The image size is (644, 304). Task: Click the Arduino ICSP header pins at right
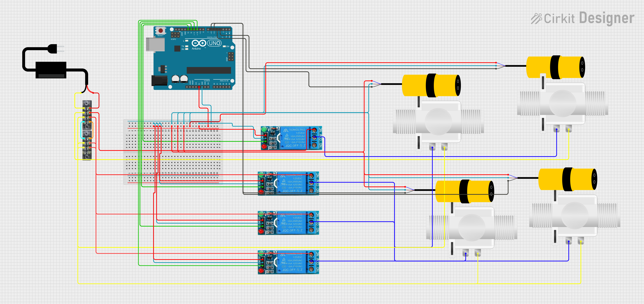coord(231,56)
